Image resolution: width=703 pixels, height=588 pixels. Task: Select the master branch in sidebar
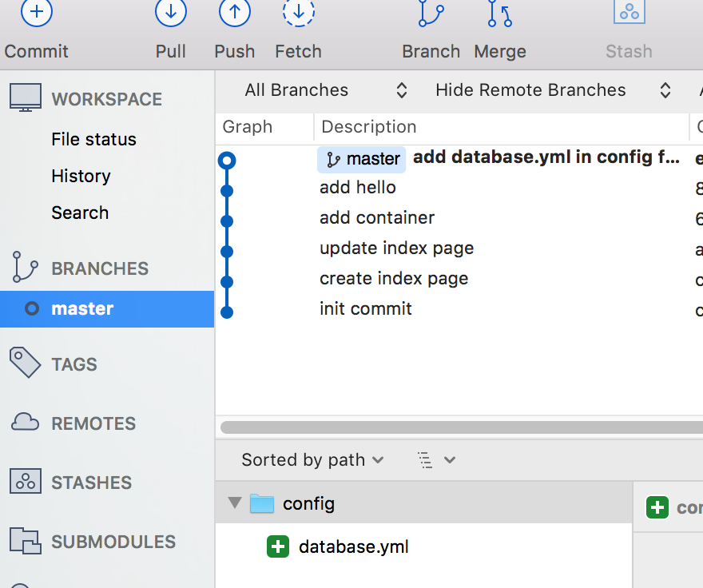tap(82, 308)
